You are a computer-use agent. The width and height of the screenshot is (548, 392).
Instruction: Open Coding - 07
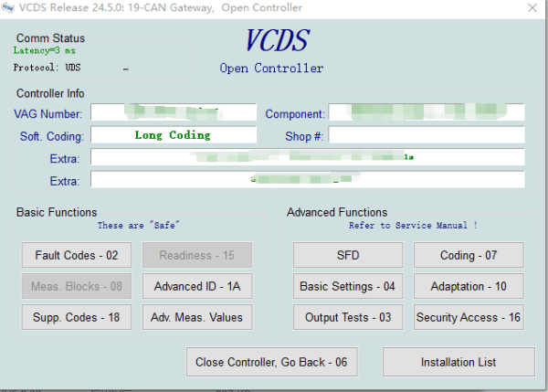tap(469, 255)
